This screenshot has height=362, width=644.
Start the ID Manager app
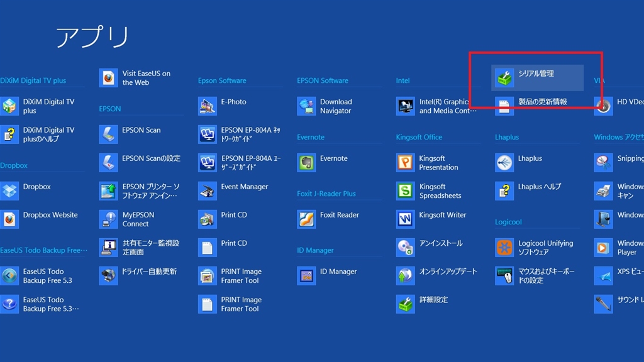click(x=307, y=275)
